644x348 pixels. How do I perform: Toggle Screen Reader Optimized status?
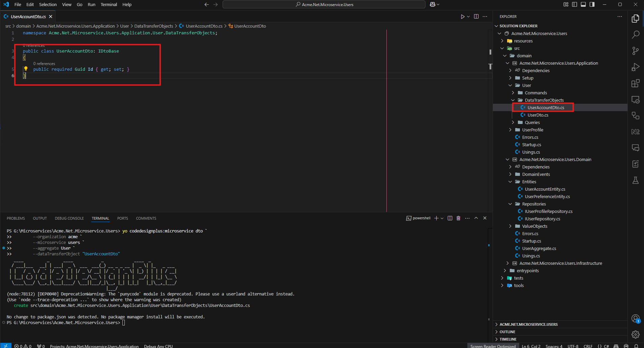coord(493,346)
